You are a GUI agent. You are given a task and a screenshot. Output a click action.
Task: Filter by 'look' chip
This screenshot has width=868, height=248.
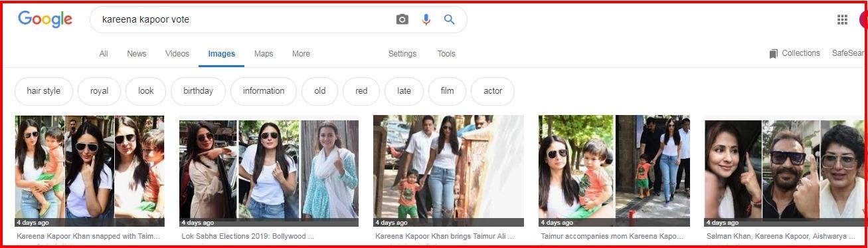click(146, 91)
